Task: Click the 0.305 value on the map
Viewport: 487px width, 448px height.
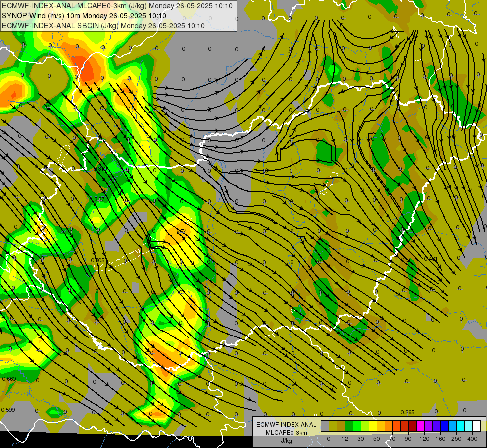Action: click(98, 260)
